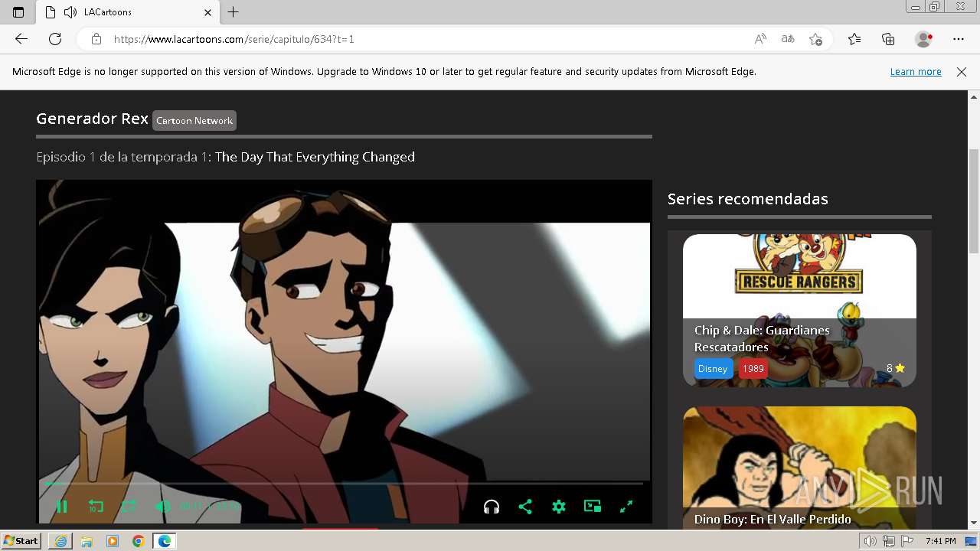Viewport: 980px width, 551px height.
Task: Open the browser profile menu
Action: [x=924, y=39]
